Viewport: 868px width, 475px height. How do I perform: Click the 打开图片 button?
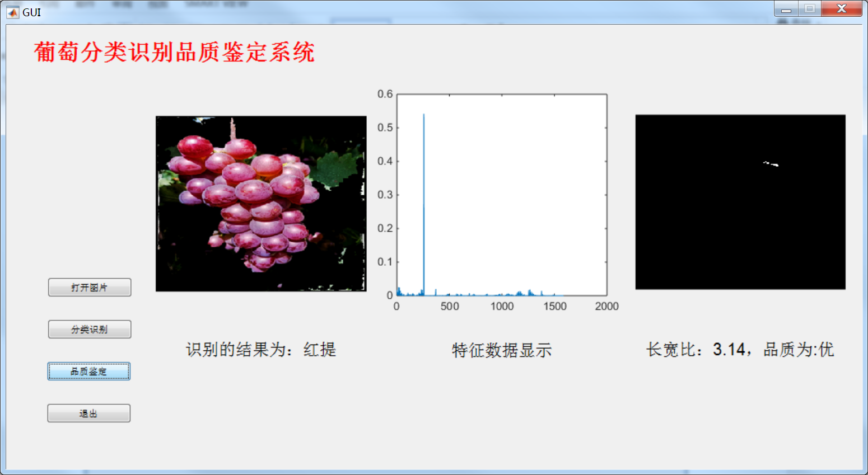click(90, 287)
